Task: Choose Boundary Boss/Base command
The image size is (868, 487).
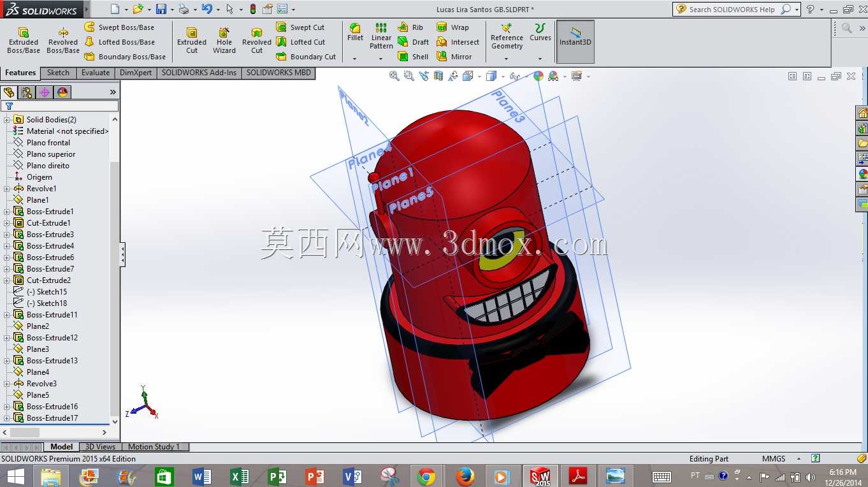Action: pyautogui.click(x=125, y=57)
